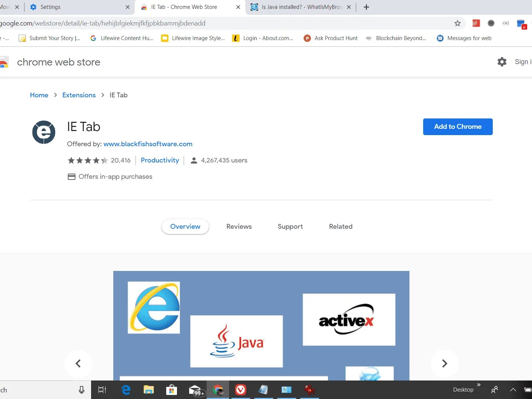Click the Add to Chrome button
Image resolution: width=532 pixels, height=399 pixels.
(x=458, y=127)
